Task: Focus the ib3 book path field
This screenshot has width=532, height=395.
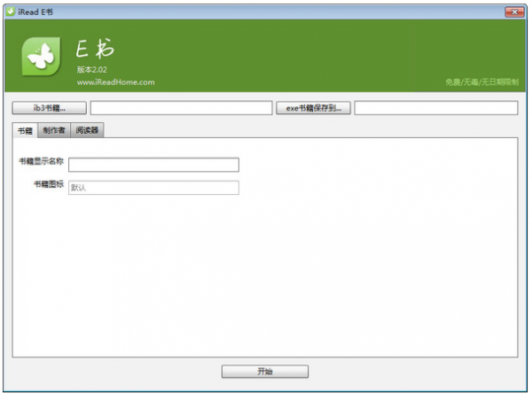Action: point(181,108)
